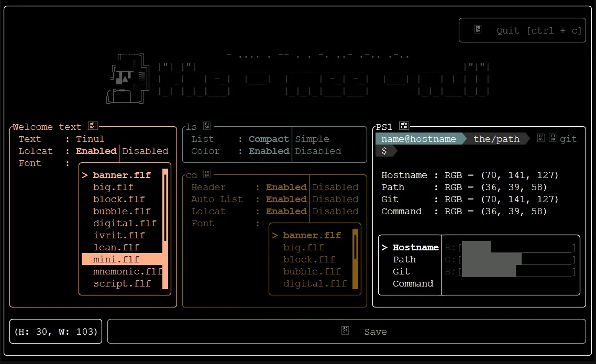Click the Welcome text Tinul text field
596x364 pixels.
pos(90,139)
